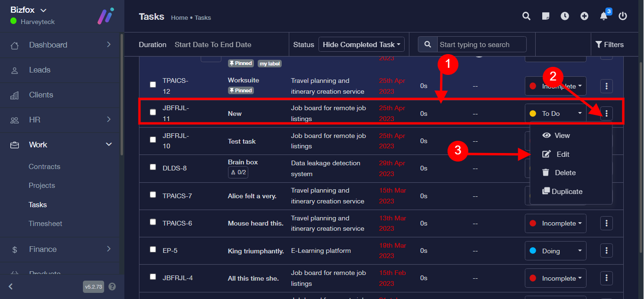Select the checkbox for task DLDS-8
Image resolution: width=644 pixels, height=299 pixels.
coord(153,167)
